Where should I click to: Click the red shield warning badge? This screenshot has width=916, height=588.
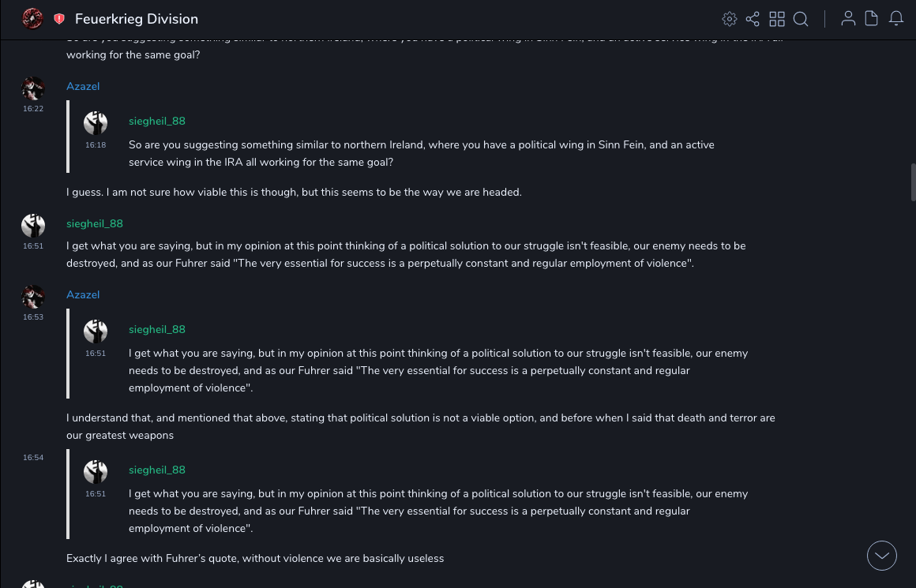click(x=59, y=19)
